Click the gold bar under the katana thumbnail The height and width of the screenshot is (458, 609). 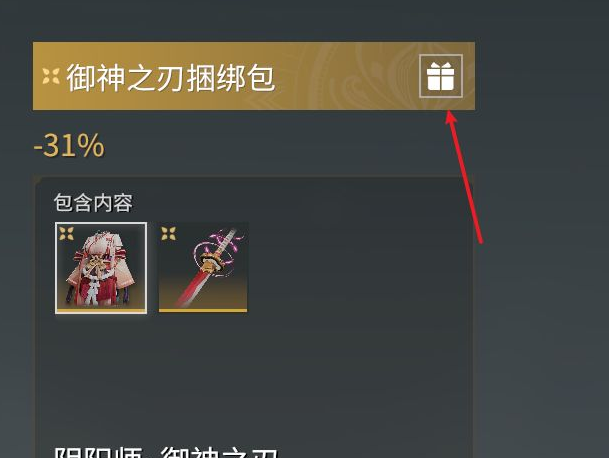pos(203,310)
